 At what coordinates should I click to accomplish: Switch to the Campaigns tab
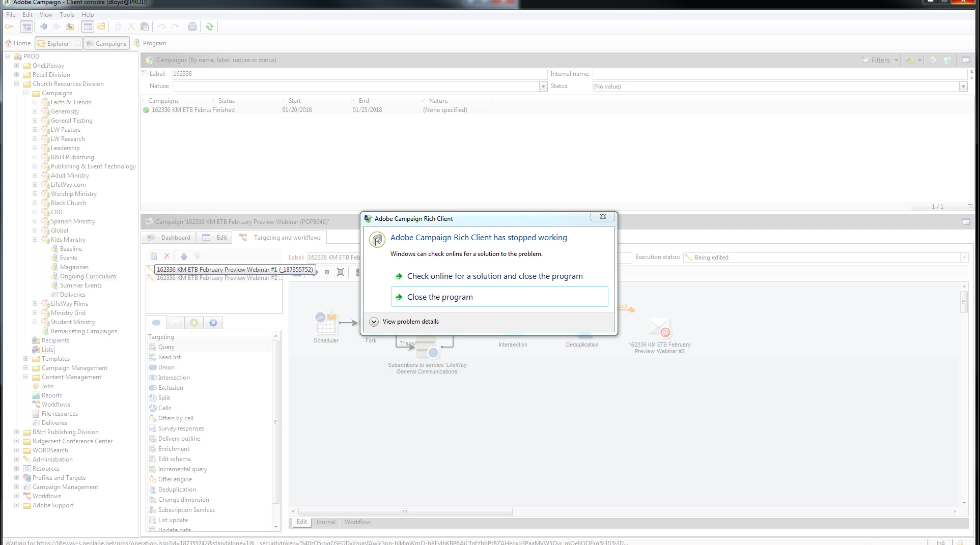106,43
